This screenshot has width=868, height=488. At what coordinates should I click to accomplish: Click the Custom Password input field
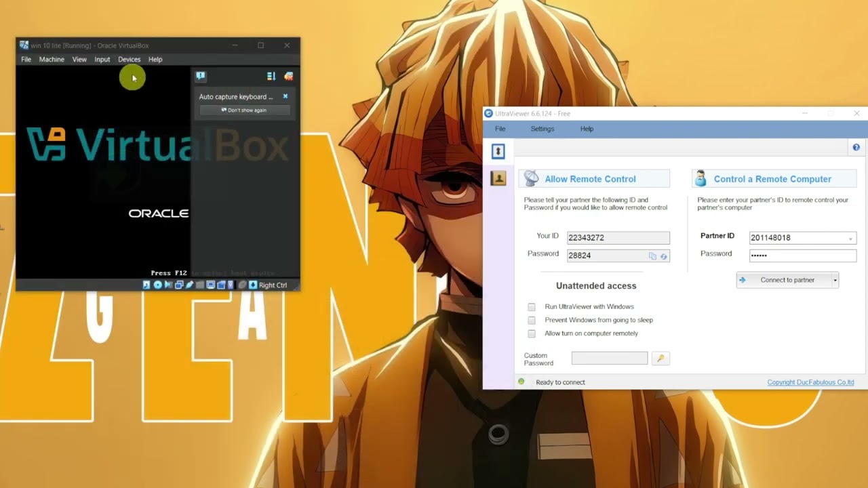point(610,358)
